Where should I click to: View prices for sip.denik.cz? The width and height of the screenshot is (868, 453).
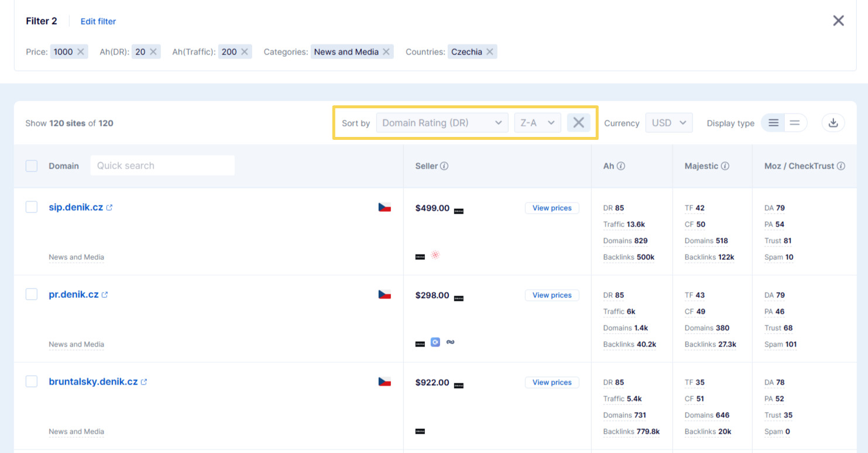[x=551, y=208]
